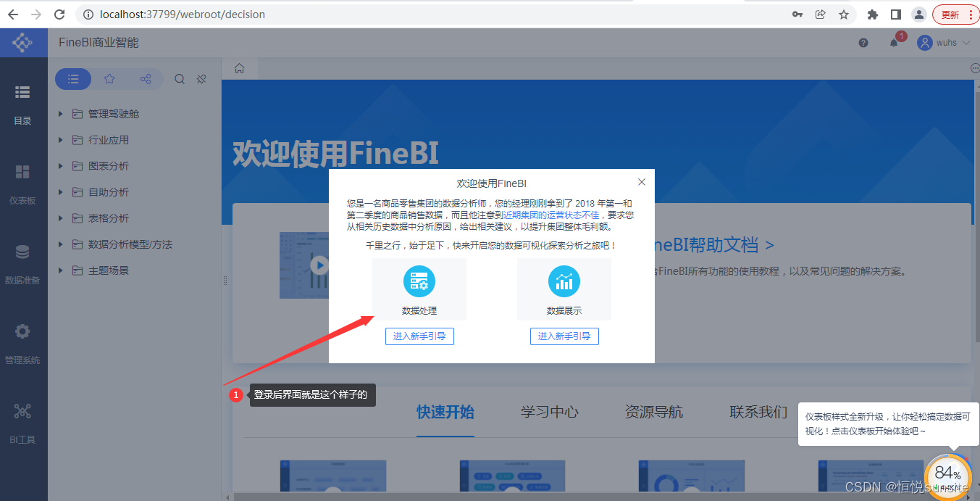Switch to the favorites star tab in directory panel
980x501 pixels.
109,79
